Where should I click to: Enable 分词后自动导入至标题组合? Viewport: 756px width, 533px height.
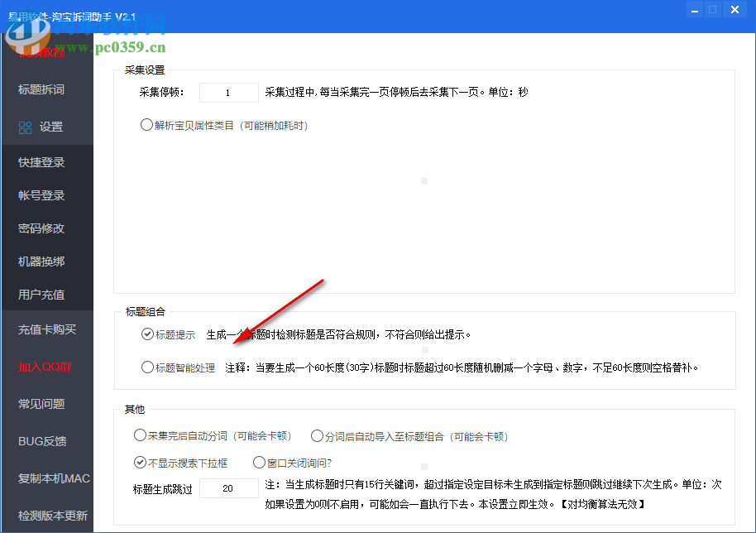click(x=317, y=435)
